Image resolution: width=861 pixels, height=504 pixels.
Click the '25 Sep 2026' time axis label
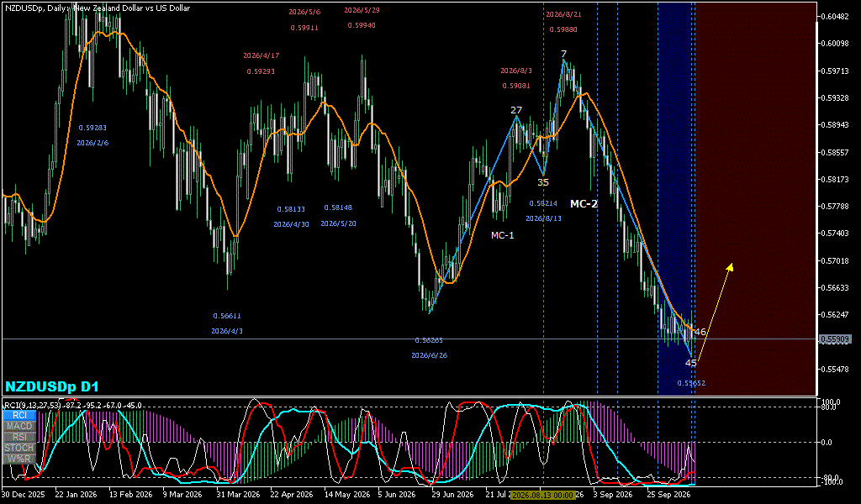click(x=668, y=494)
